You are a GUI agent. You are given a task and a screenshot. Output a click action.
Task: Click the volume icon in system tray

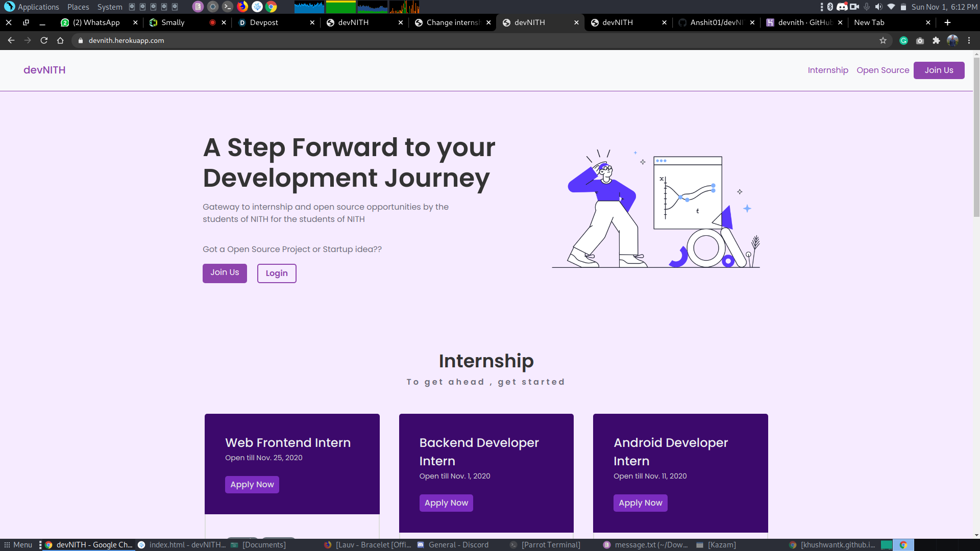pos(878,7)
